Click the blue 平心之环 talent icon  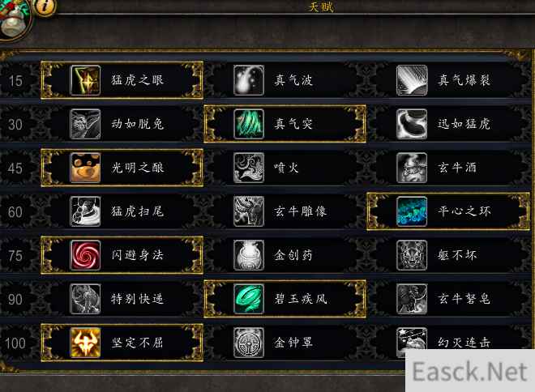tap(412, 211)
